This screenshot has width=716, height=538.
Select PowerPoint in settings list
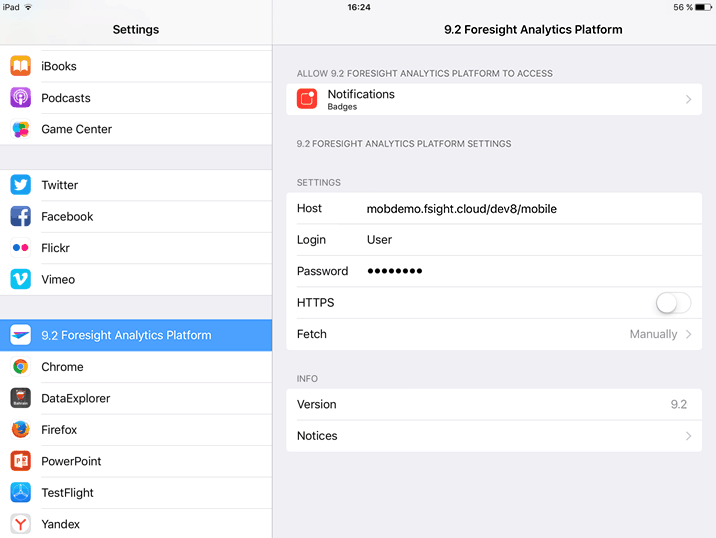pos(71,461)
